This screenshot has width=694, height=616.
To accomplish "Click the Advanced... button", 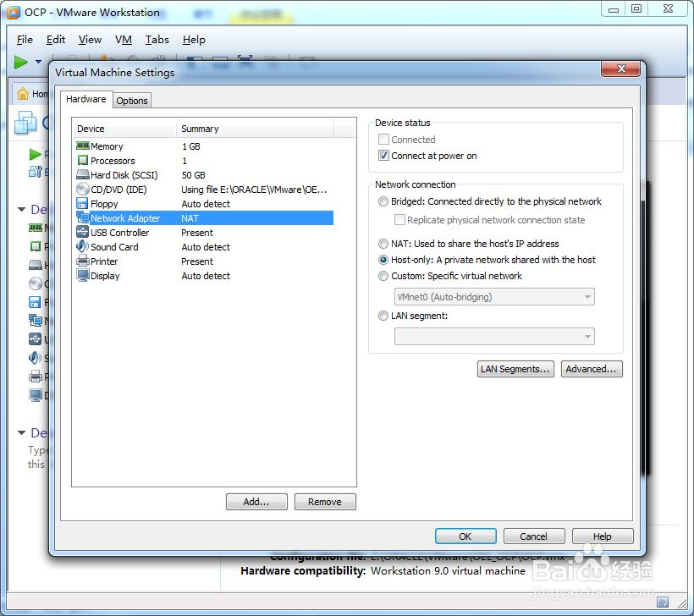I will (592, 369).
